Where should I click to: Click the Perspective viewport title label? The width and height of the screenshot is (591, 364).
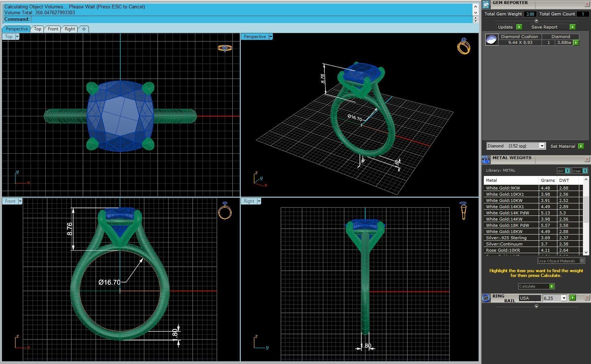(255, 37)
